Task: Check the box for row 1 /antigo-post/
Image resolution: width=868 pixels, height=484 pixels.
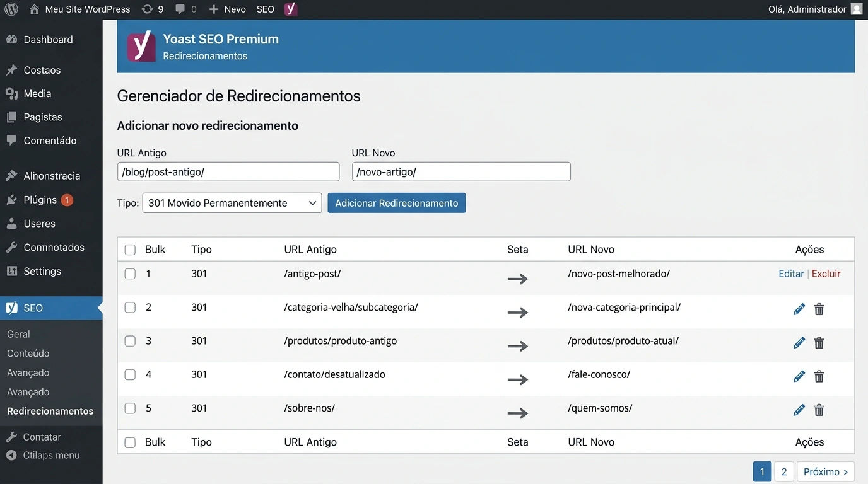Action: [130, 274]
